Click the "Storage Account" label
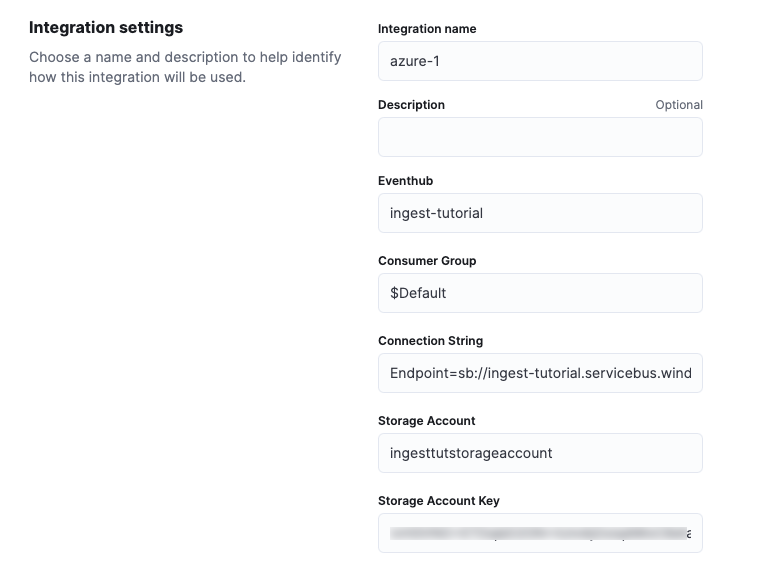The width and height of the screenshot is (765, 563). click(x=426, y=421)
